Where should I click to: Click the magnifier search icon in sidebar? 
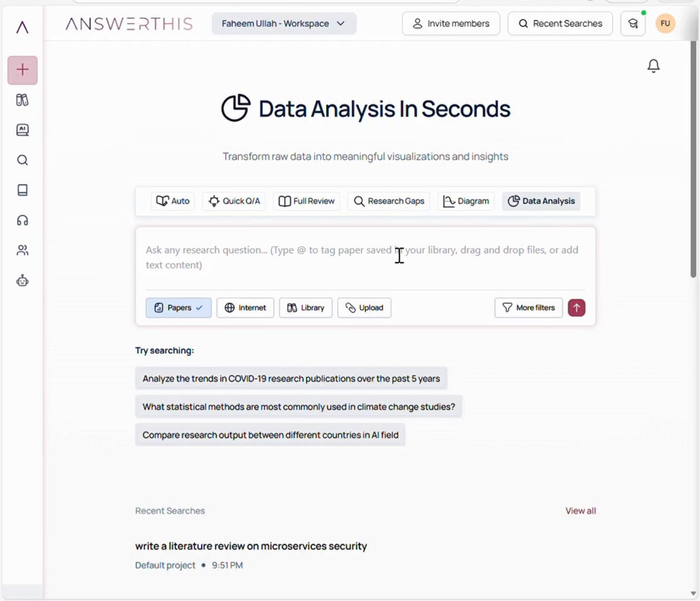[23, 160]
